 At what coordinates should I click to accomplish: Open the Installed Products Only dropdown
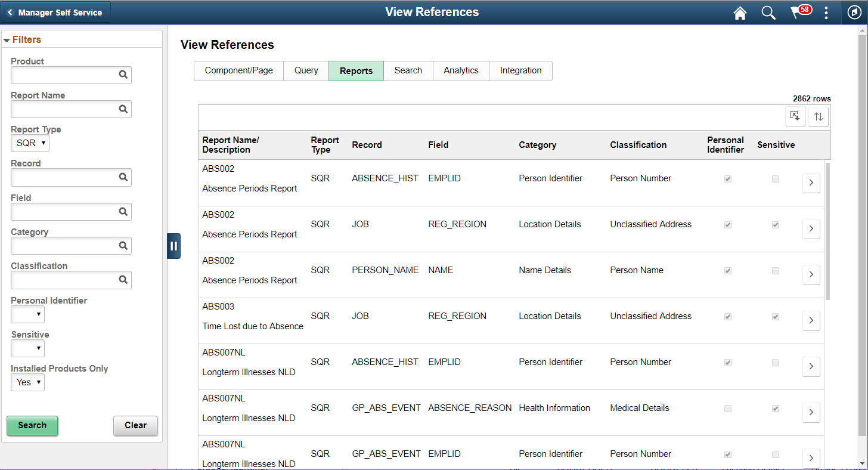point(27,382)
